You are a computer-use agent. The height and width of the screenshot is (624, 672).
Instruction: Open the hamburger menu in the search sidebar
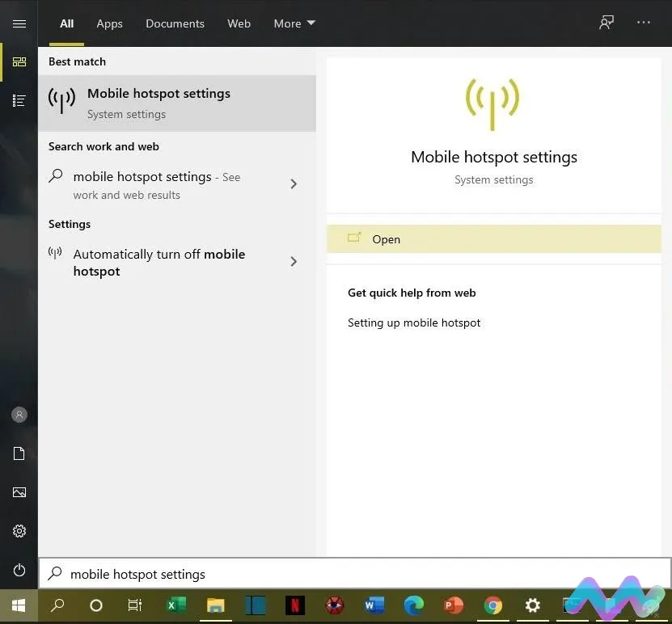pyautogui.click(x=19, y=23)
